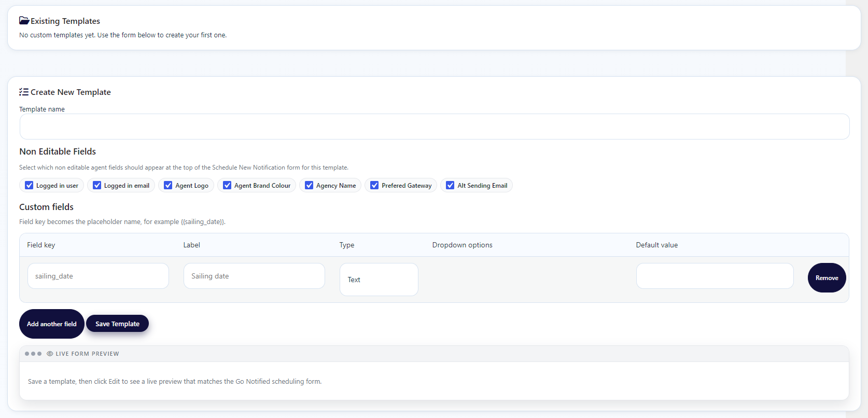The height and width of the screenshot is (418, 868).
Task: Click the Dropdown options column header
Action: 463,245
